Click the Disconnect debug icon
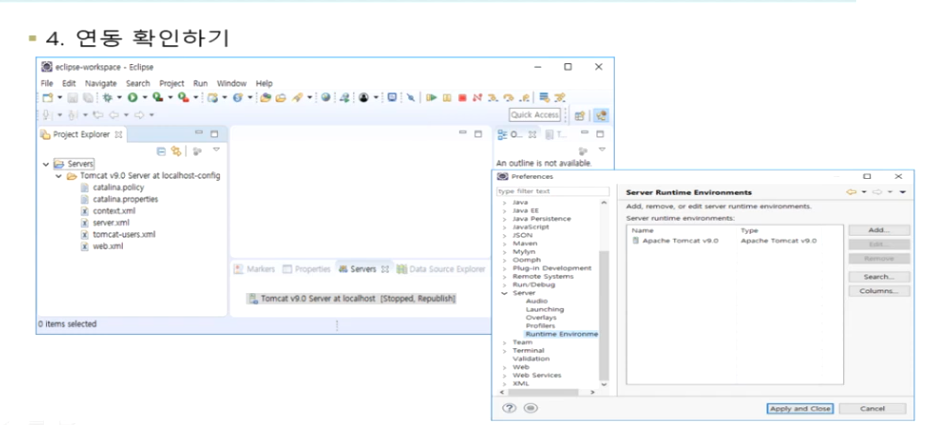 click(x=477, y=98)
